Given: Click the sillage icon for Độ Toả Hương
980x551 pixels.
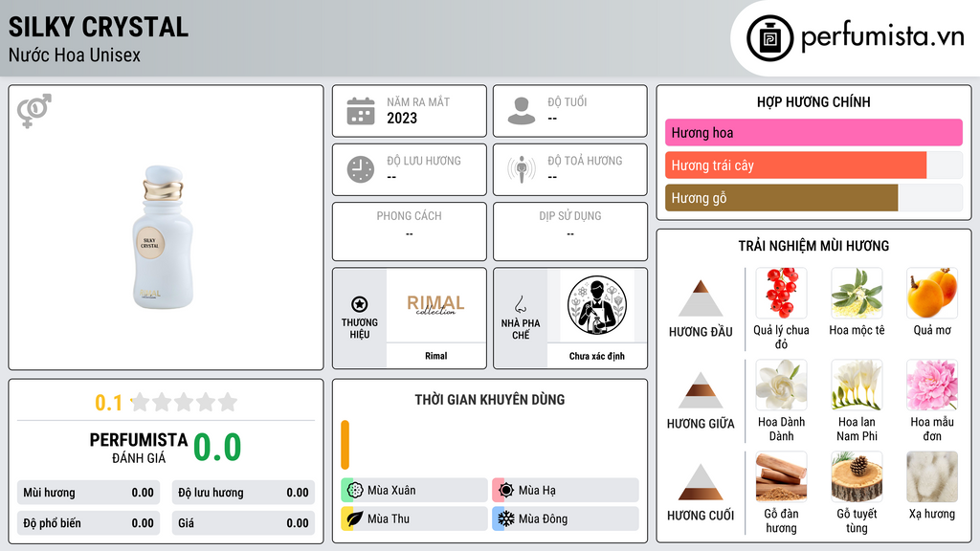Looking at the screenshot, I should [x=522, y=169].
